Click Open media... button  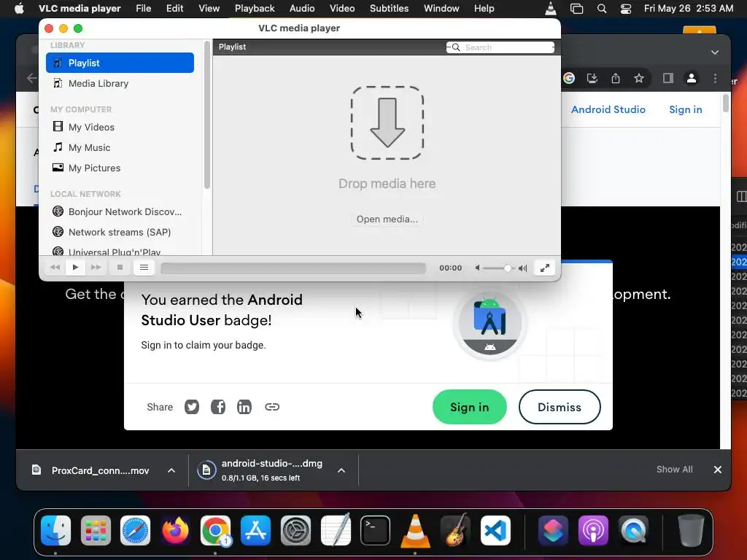387,219
